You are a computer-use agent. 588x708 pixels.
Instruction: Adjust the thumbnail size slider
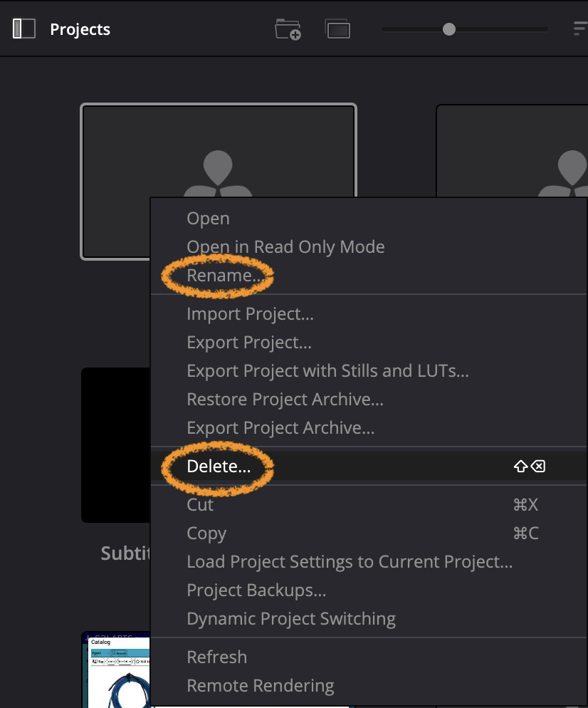448,29
